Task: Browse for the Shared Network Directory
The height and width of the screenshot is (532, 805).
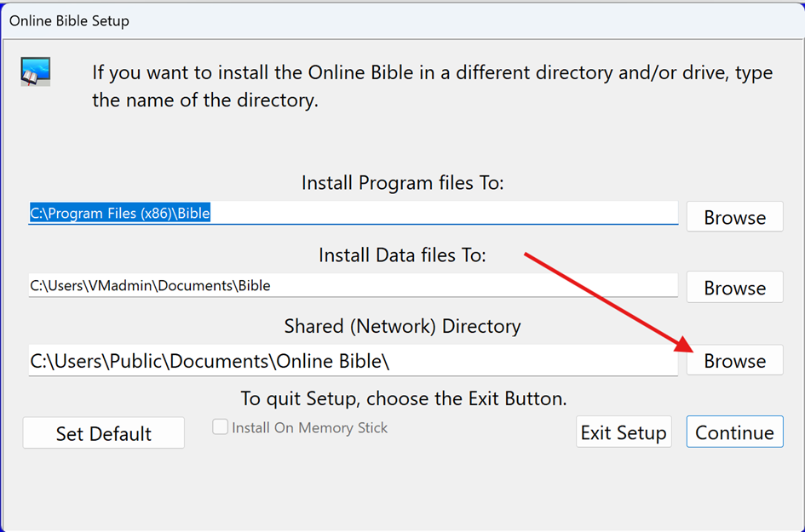Action: tap(734, 360)
